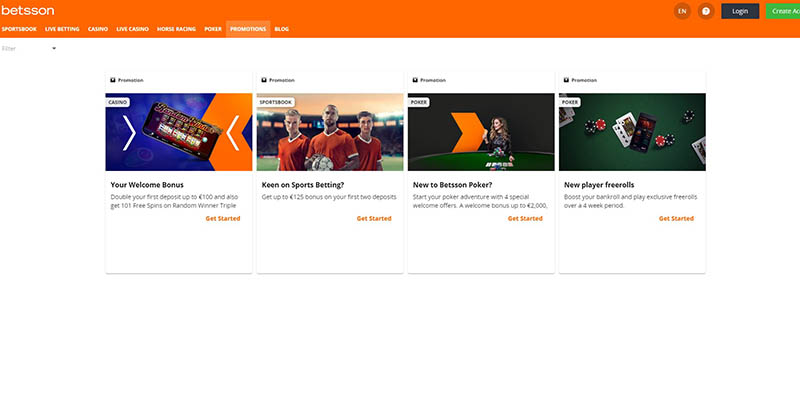Open the Sportsbook menu item
The width and height of the screenshot is (800, 400).
tap(19, 29)
